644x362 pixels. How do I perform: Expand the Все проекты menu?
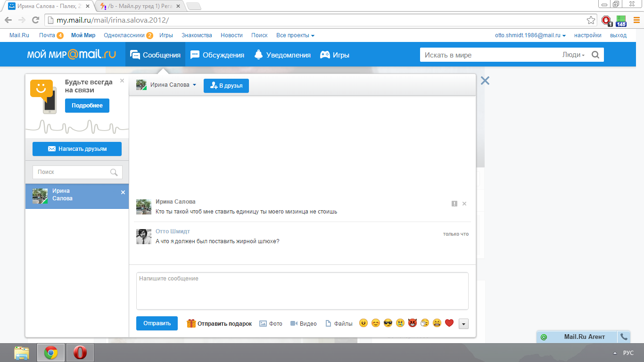295,35
